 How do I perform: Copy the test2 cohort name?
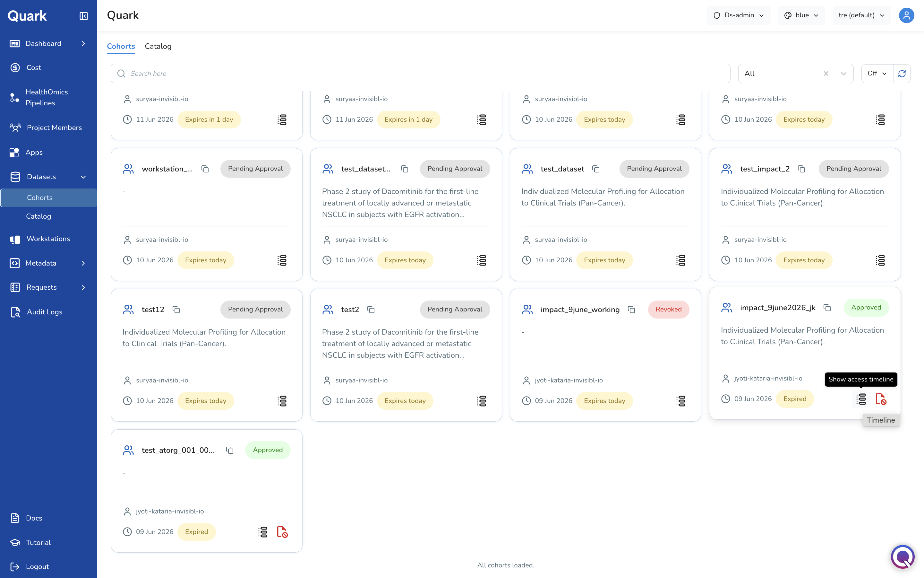(x=371, y=310)
